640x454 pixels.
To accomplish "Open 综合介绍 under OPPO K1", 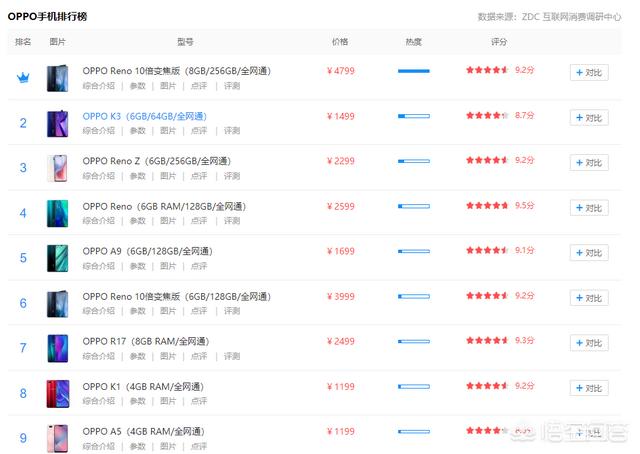I will 99,401.
